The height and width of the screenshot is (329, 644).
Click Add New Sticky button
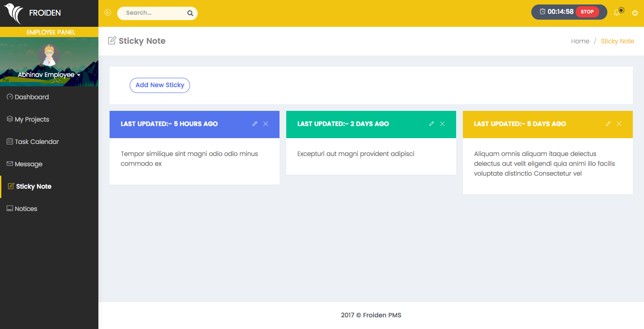click(x=160, y=85)
